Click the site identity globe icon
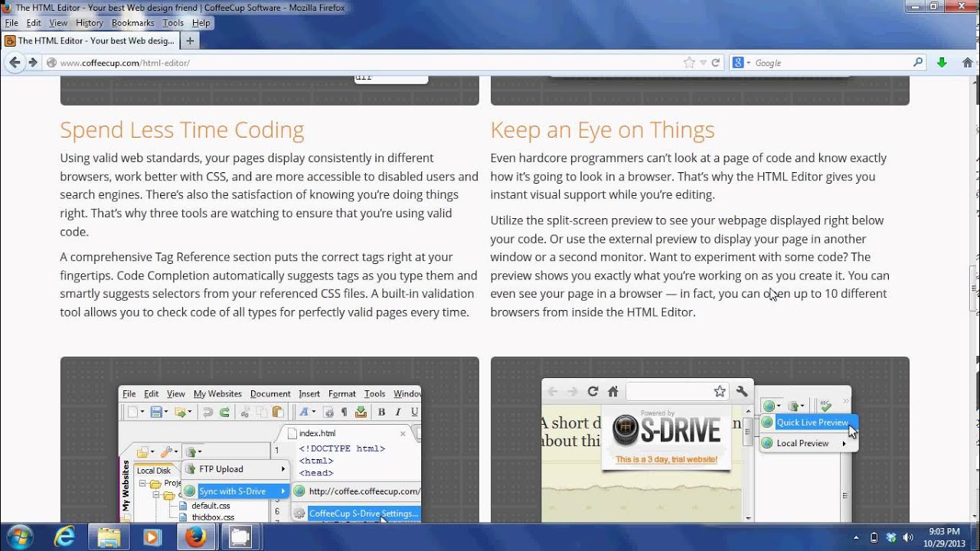The height and width of the screenshot is (551, 980). pyautogui.click(x=51, y=63)
